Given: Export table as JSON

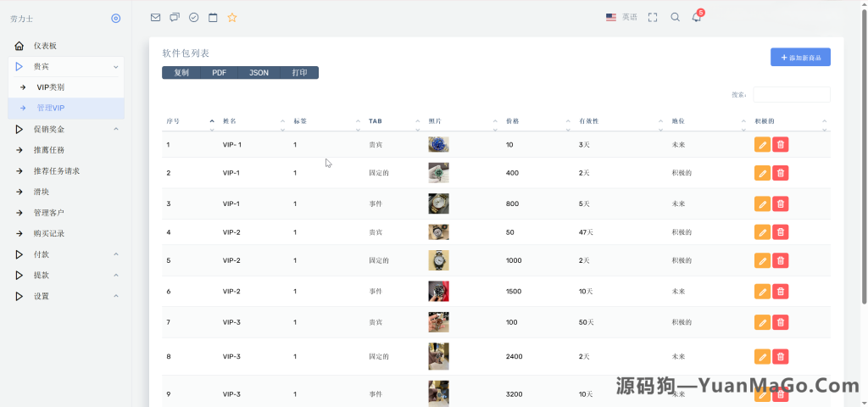Looking at the screenshot, I should 259,73.
